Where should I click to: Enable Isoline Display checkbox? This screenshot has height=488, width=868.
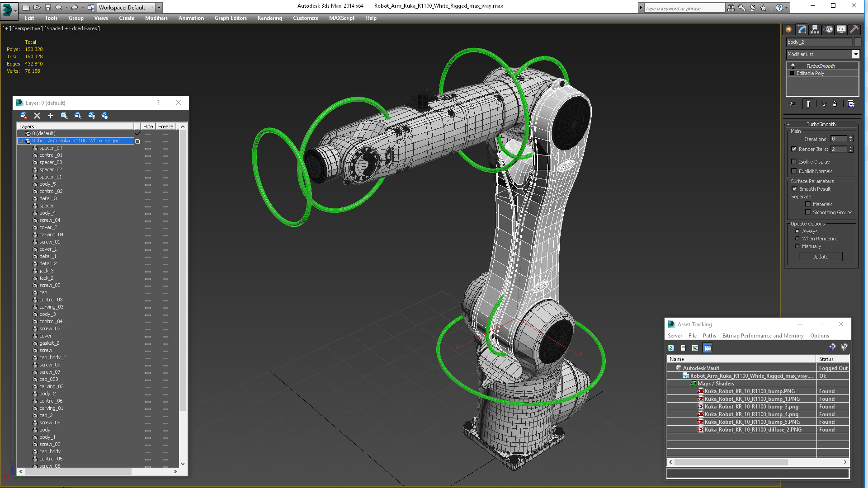794,162
